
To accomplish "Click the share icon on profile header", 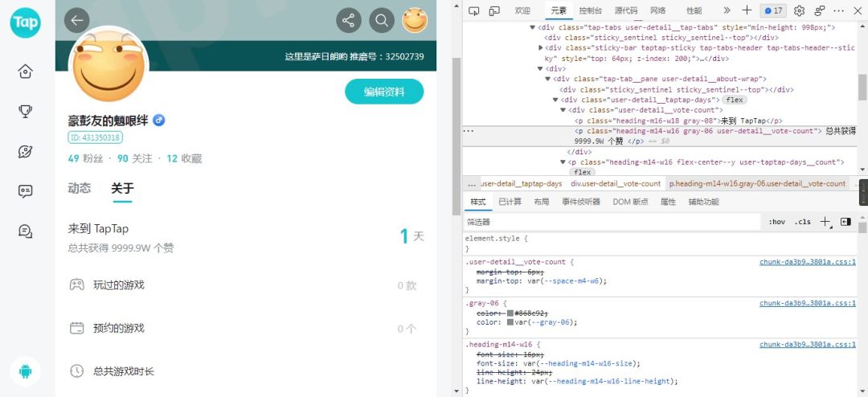I will (348, 20).
